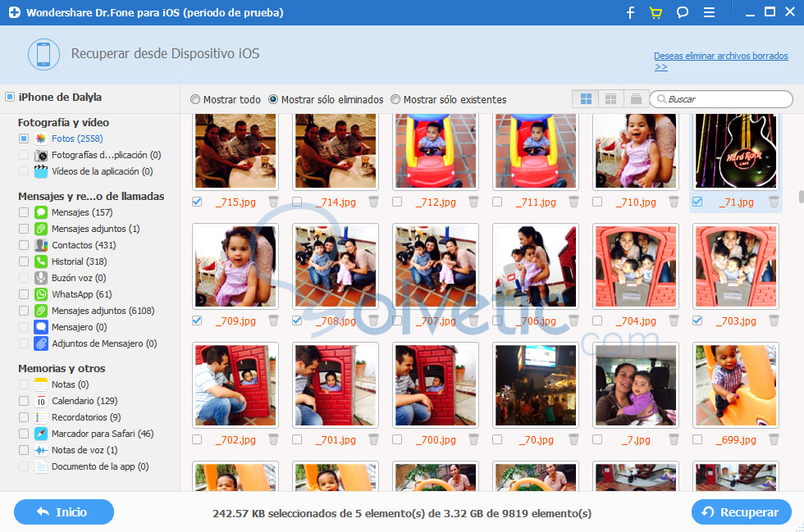Select the Mensajes adjuntos (1) entry

tap(95, 229)
